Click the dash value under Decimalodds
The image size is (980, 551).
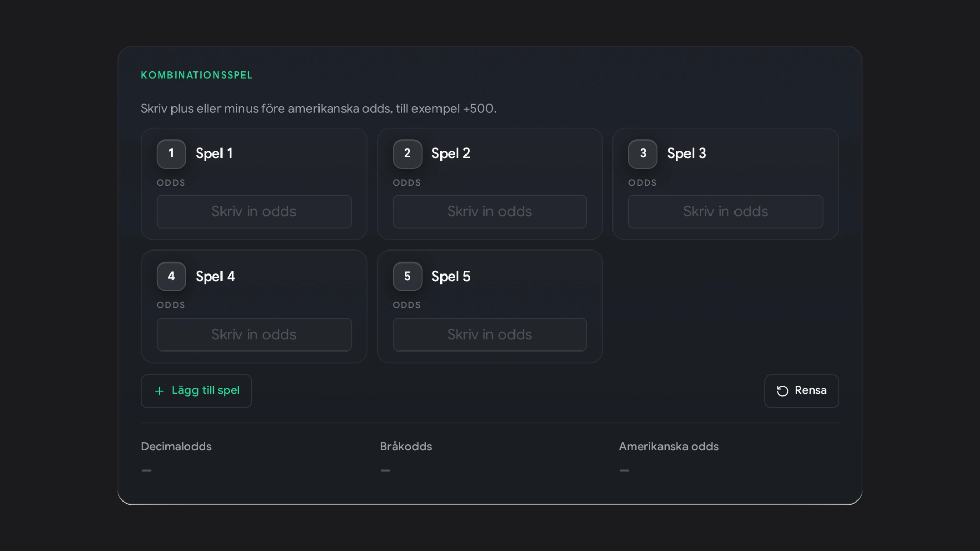[146, 470]
